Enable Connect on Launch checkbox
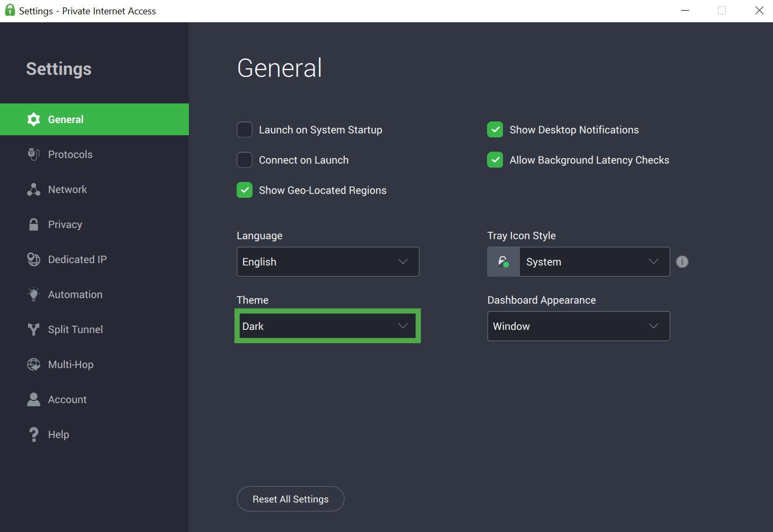Image resolution: width=773 pixels, height=532 pixels. tap(245, 160)
